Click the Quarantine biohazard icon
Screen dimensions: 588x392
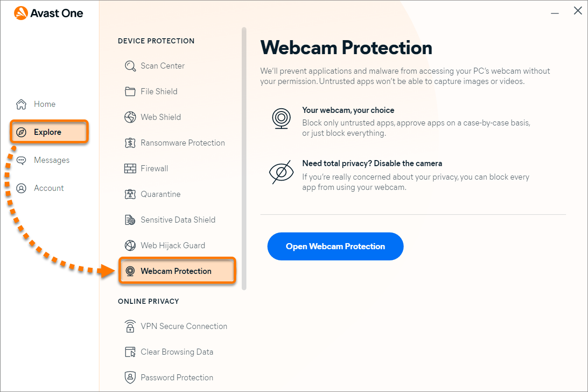[x=130, y=194]
